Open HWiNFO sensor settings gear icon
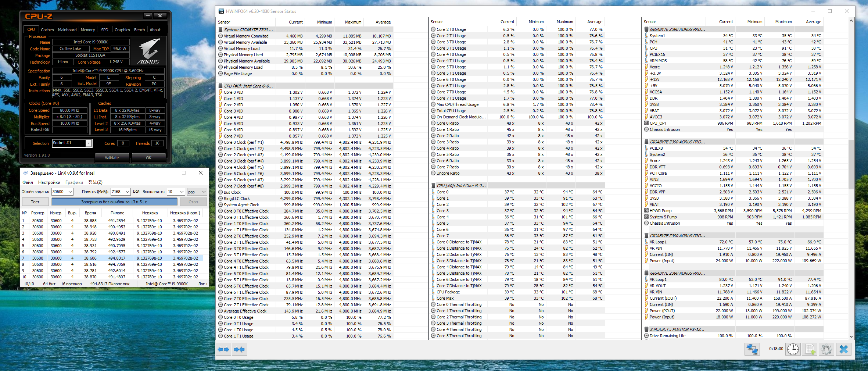Viewport: 868px width, 371px height. point(826,349)
